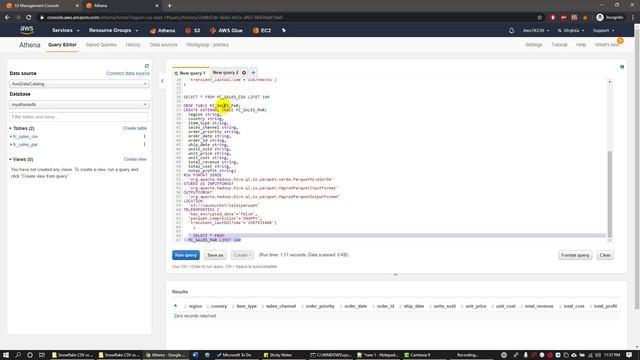Click the Filter tables and views field
640x360 pixels.
[79, 117]
